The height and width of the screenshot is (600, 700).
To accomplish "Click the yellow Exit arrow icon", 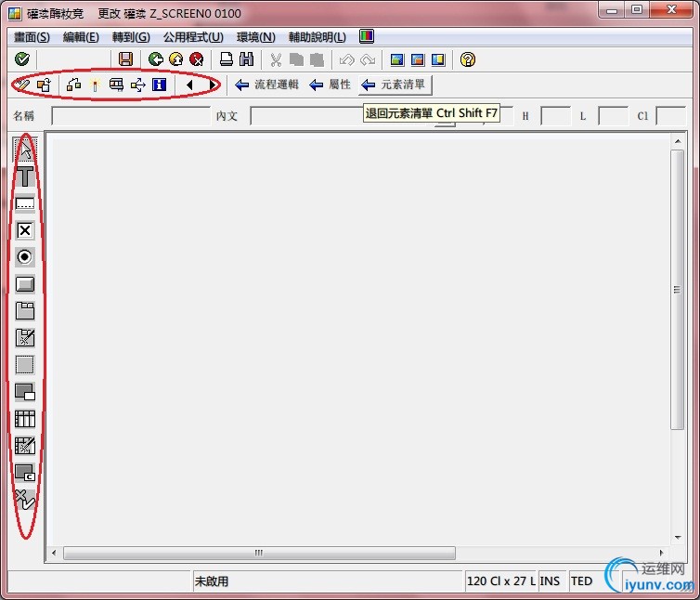I will click(175, 59).
